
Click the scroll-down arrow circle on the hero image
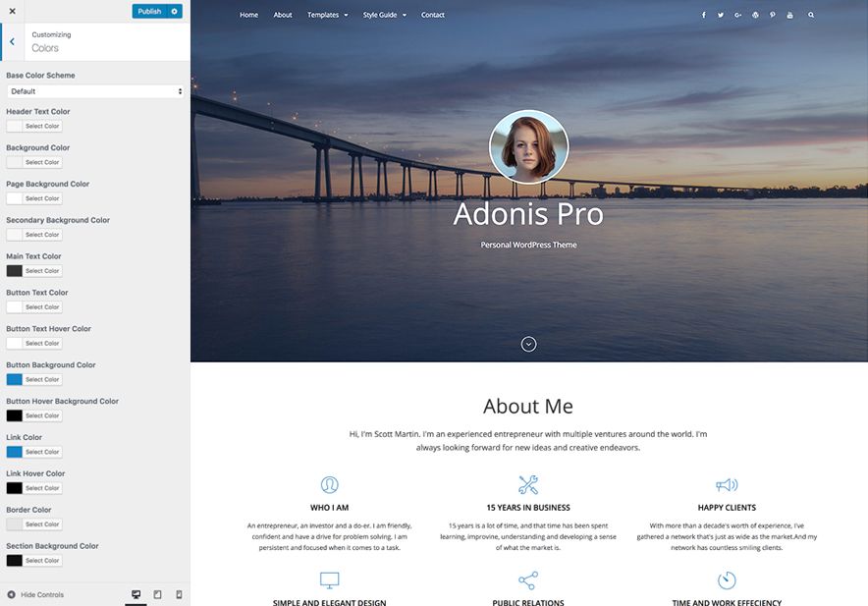[x=528, y=344]
